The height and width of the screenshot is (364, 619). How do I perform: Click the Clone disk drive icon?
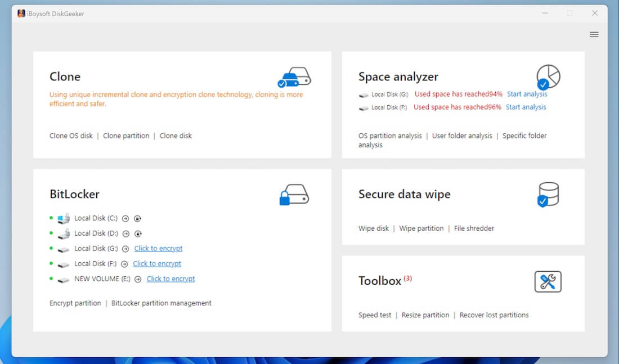pos(294,77)
